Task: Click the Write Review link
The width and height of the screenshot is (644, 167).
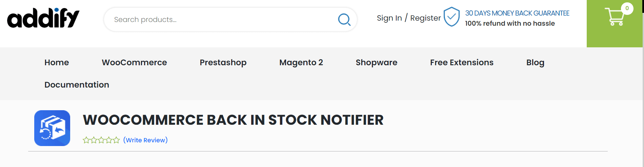Action: [145, 140]
